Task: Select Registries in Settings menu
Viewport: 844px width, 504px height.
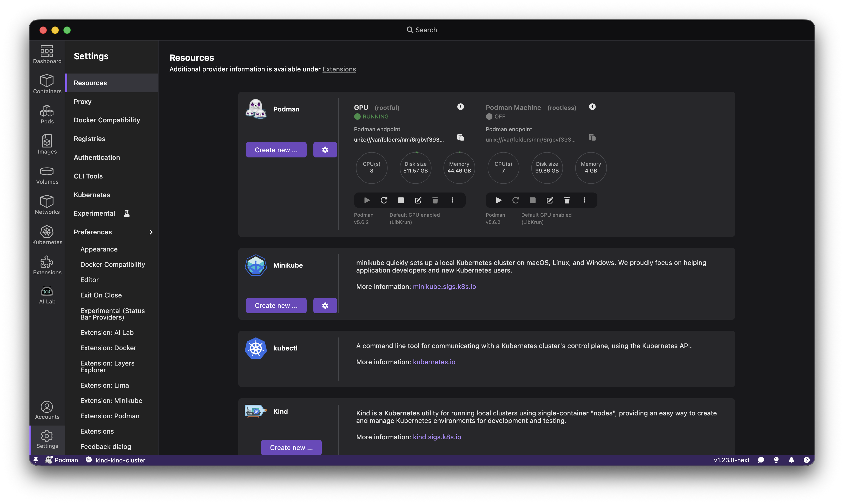Action: pos(89,138)
